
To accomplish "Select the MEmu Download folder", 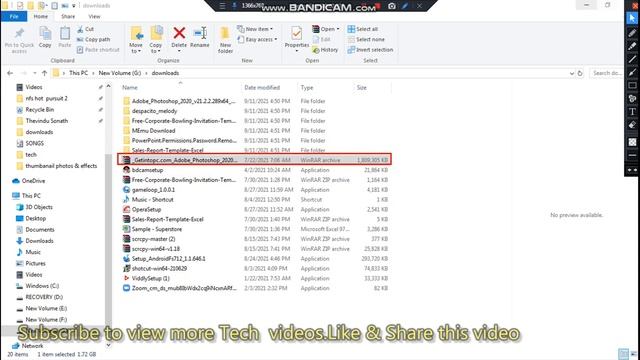I will coord(153,131).
